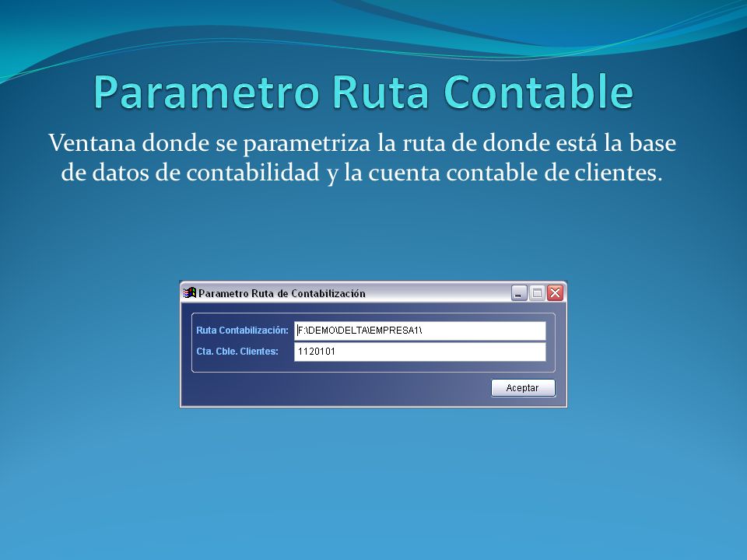Close the Parametro Ruta de Contabilización window

(x=555, y=293)
